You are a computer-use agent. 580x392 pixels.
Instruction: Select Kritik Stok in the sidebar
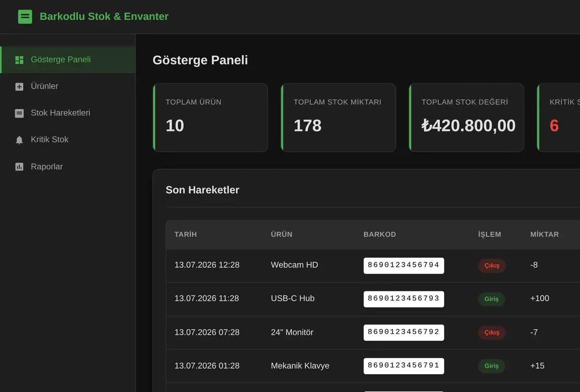tap(68, 140)
